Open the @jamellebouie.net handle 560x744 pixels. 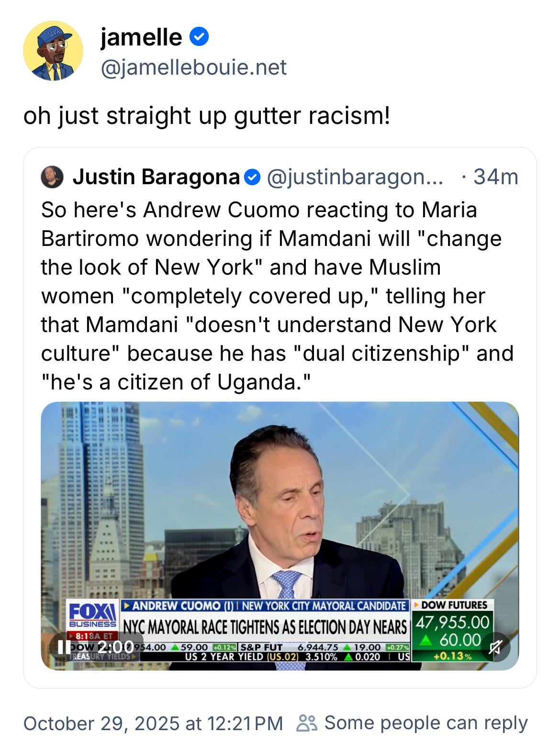(x=193, y=67)
